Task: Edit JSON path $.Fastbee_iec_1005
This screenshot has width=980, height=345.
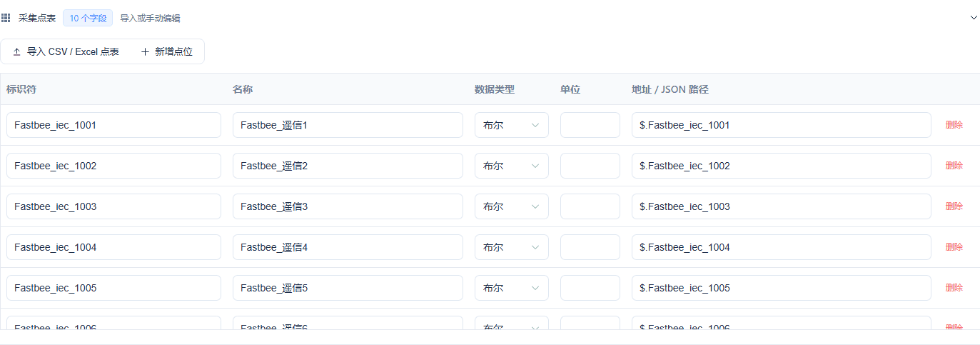Action: (782, 288)
